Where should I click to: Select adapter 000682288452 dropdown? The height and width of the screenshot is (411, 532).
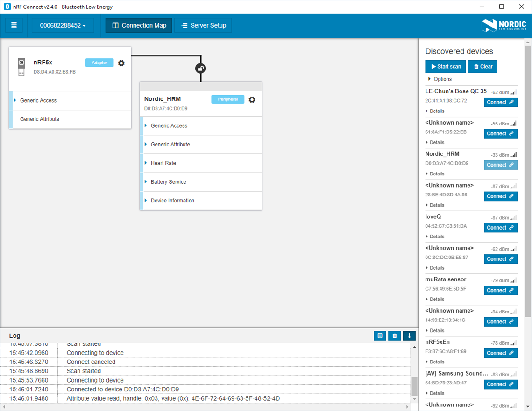point(63,25)
